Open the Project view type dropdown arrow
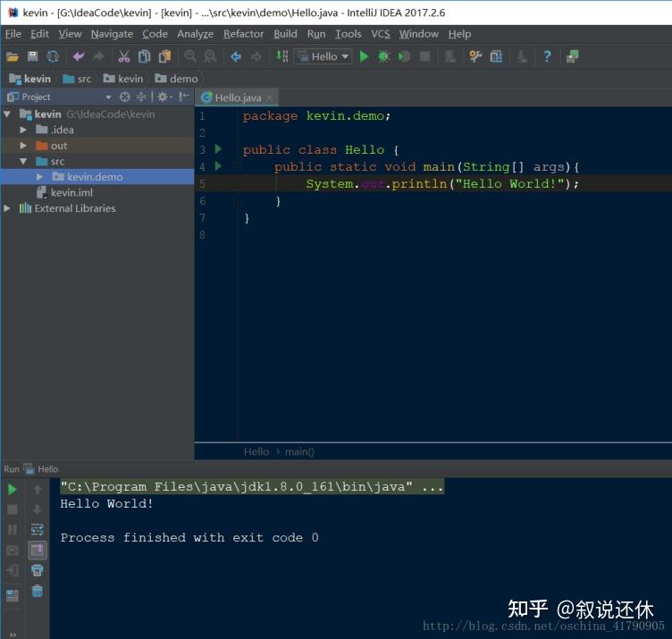The width and height of the screenshot is (672, 639). [108, 97]
